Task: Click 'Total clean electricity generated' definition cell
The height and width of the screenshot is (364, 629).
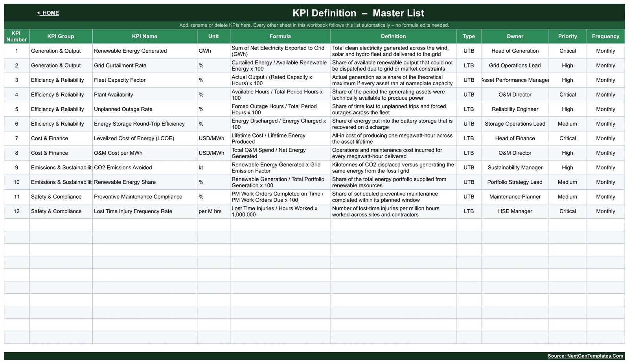Action: tap(393, 51)
